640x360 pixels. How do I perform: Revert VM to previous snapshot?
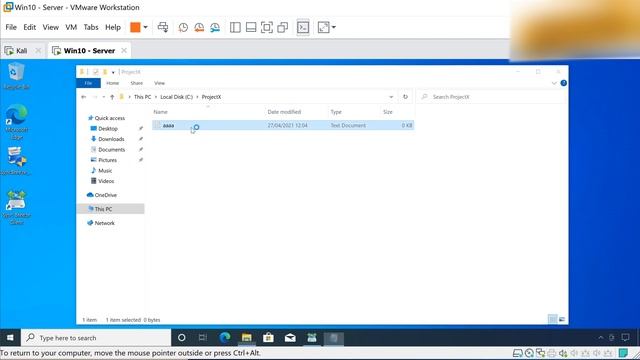199,27
